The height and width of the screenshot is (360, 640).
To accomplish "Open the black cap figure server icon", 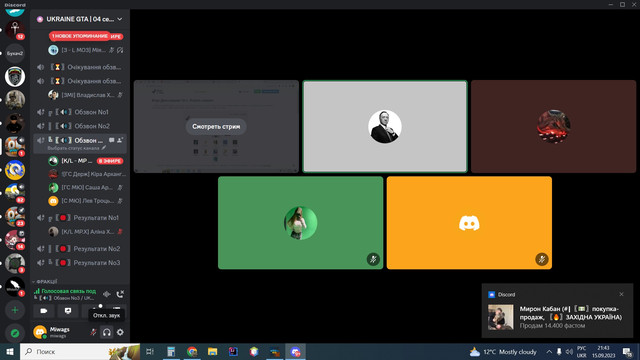I will click(x=15, y=123).
